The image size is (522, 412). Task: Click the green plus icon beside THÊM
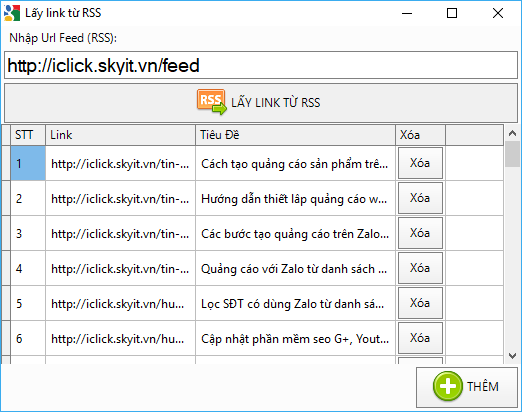pos(448,386)
